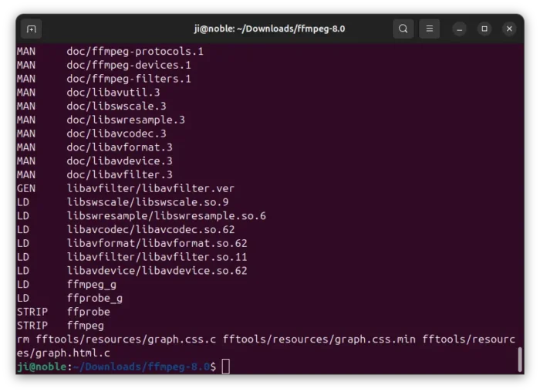Click the text doc/ffmpeg-devices.1
Screen dimensions: 540x392
pos(129,65)
